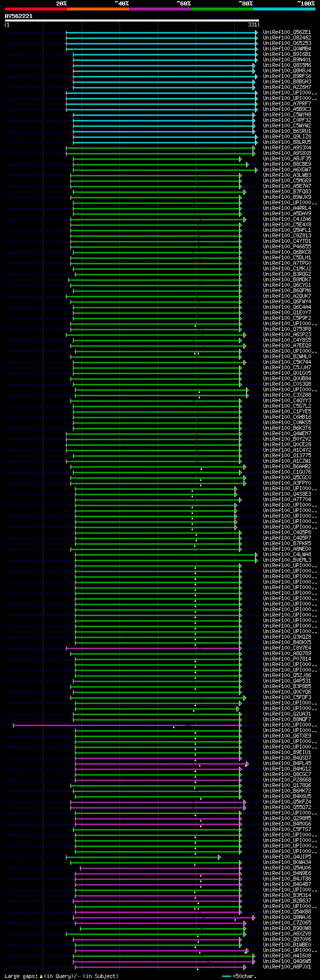Select hit UniRef100_O13775
The width and height of the screenshot is (320, 980).
(287, 455)
